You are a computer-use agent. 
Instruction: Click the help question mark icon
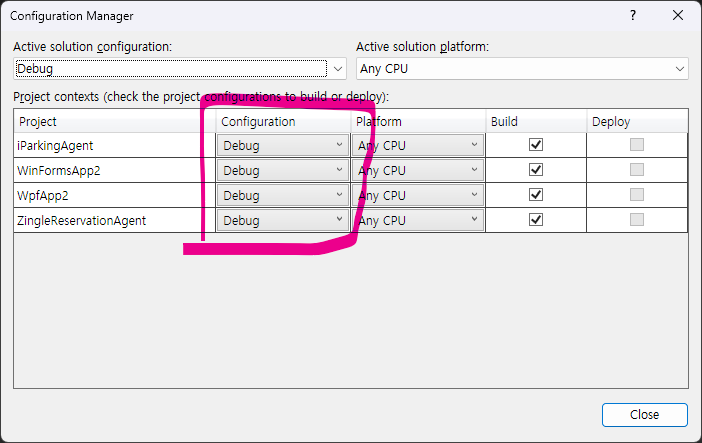tap(632, 16)
